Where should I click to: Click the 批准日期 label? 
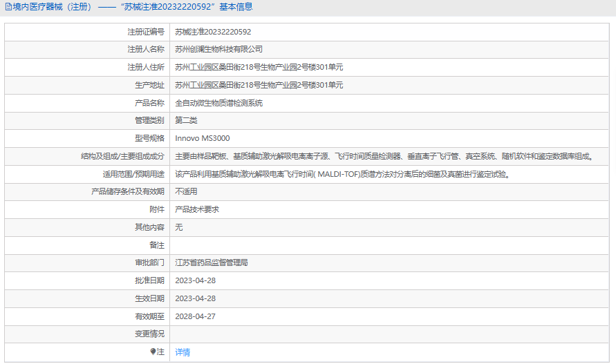click(x=149, y=280)
